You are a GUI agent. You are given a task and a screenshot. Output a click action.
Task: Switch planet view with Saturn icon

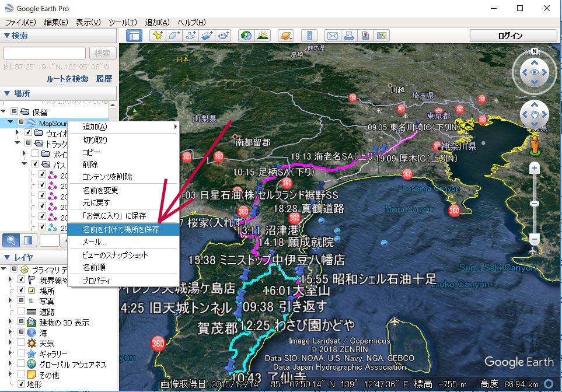coord(286,36)
